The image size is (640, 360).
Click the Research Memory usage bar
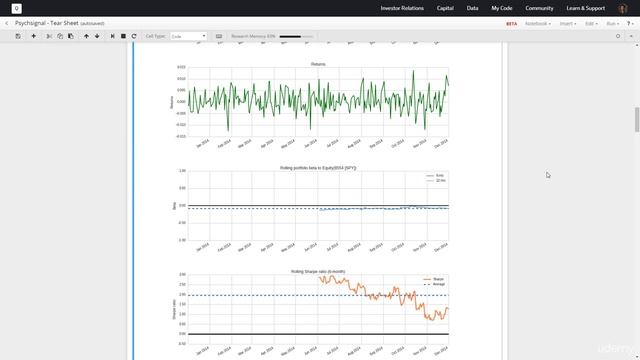tap(296, 36)
